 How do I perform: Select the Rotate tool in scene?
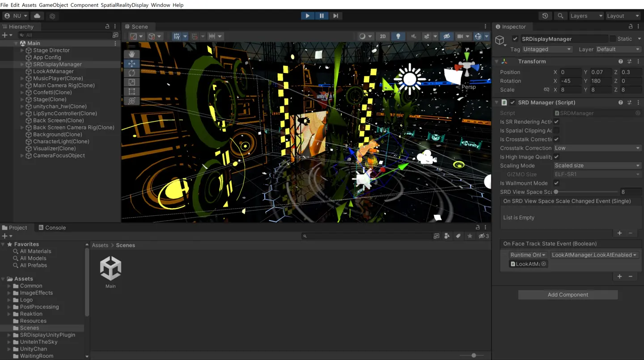[131, 73]
